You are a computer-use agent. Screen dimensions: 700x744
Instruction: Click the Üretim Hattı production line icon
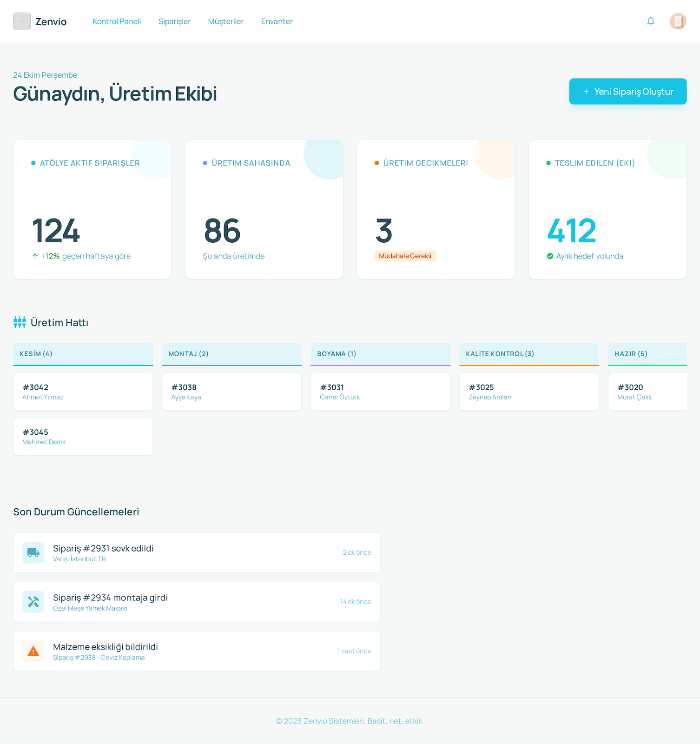(20, 322)
